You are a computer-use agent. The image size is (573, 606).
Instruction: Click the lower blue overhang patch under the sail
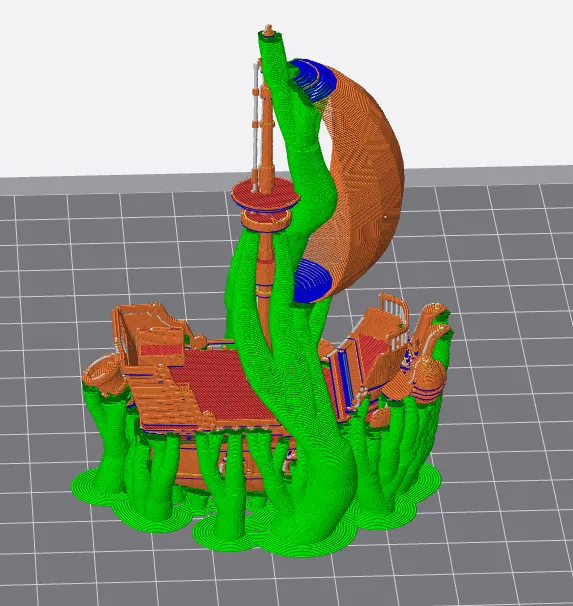coord(313,281)
